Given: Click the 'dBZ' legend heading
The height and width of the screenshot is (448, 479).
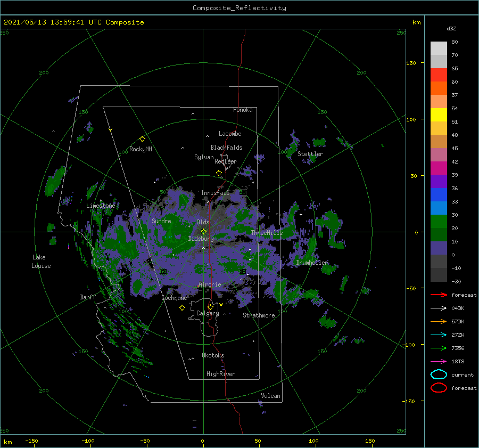Looking at the screenshot, I should tap(451, 28).
